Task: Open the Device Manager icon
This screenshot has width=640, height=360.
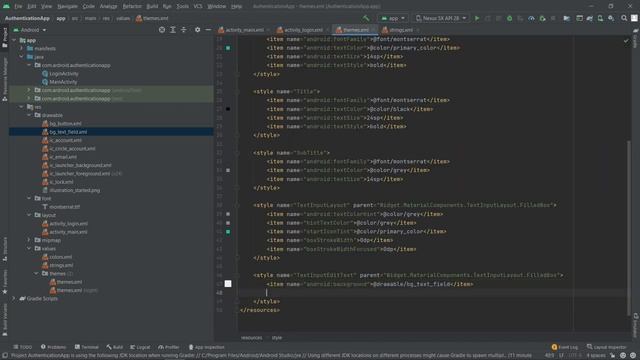Action: point(600,18)
